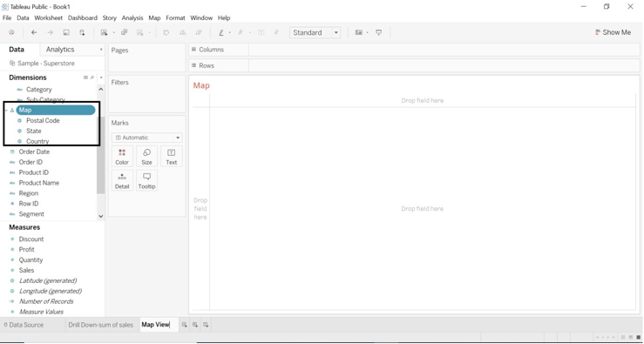Select the Postal Code field
Viewport: 644px width, 344px height.
43,121
